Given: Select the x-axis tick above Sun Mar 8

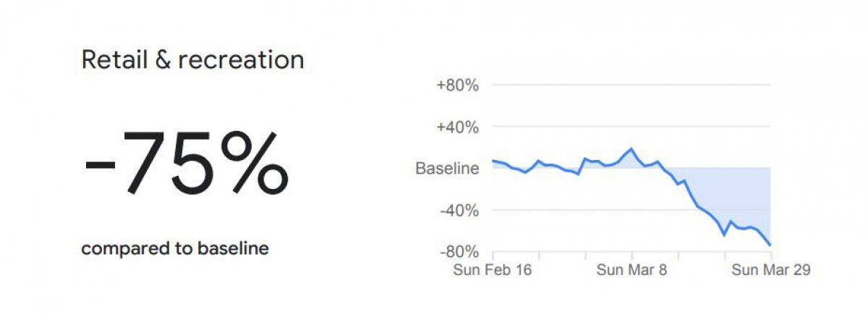Looking at the screenshot, I should (632, 256).
